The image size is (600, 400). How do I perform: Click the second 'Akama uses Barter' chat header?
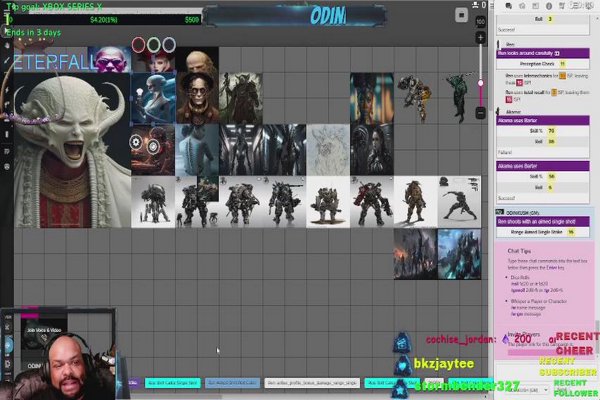[543, 166]
